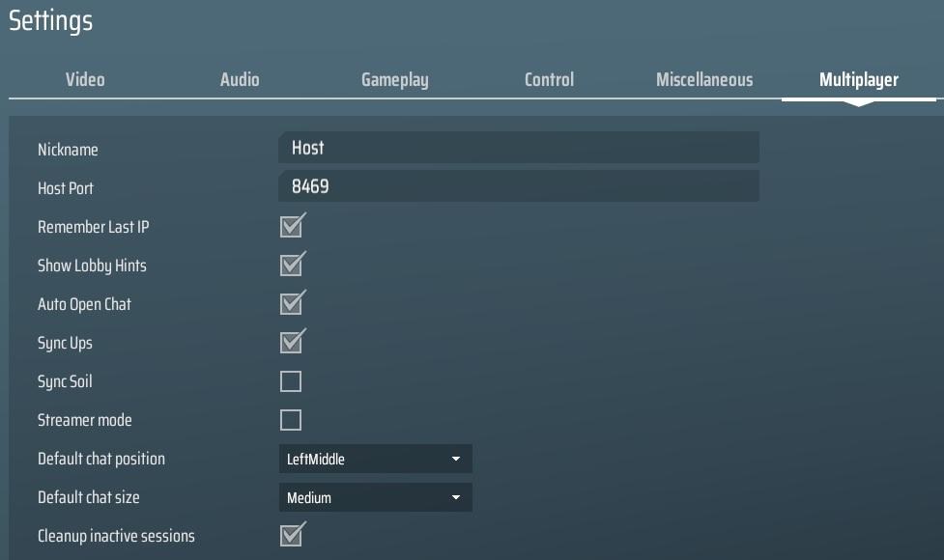Toggle Show Lobby Hints off
The height and width of the screenshot is (560, 944).
(292, 265)
